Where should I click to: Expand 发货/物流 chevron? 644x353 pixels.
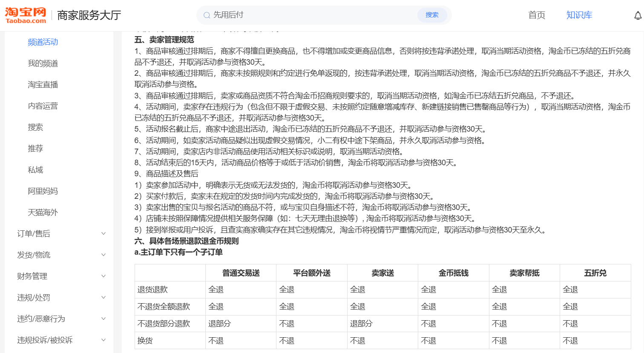click(x=103, y=255)
